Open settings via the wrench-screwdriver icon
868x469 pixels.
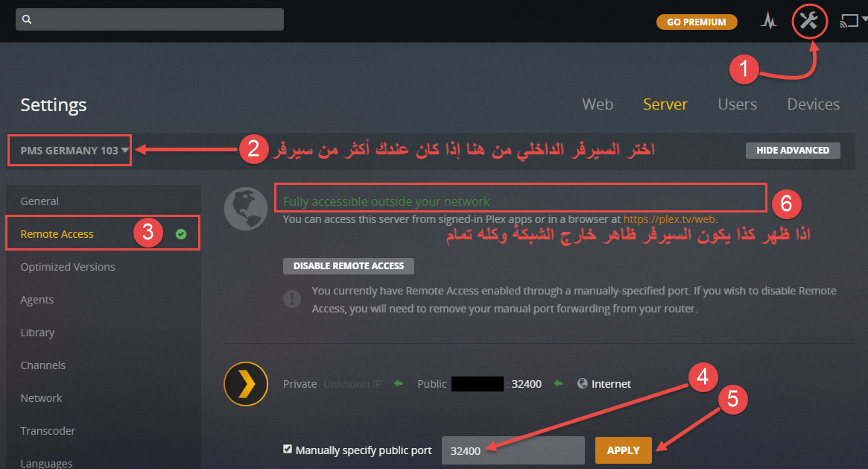click(809, 21)
